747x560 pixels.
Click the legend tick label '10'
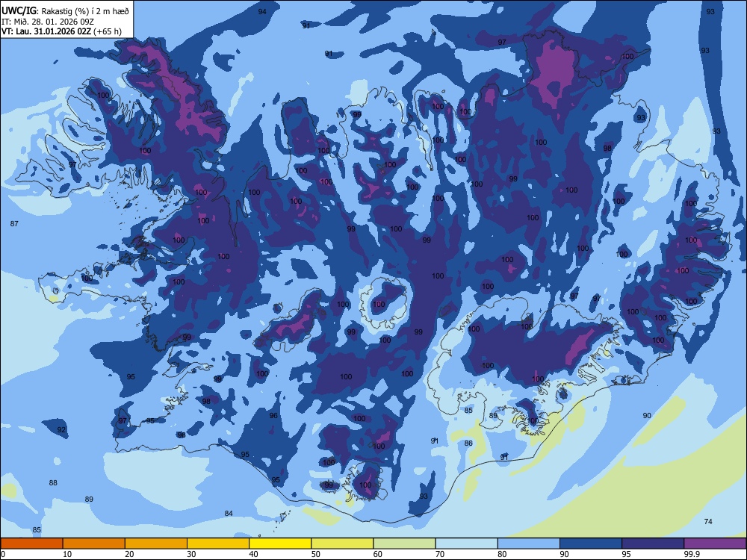[x=67, y=554]
